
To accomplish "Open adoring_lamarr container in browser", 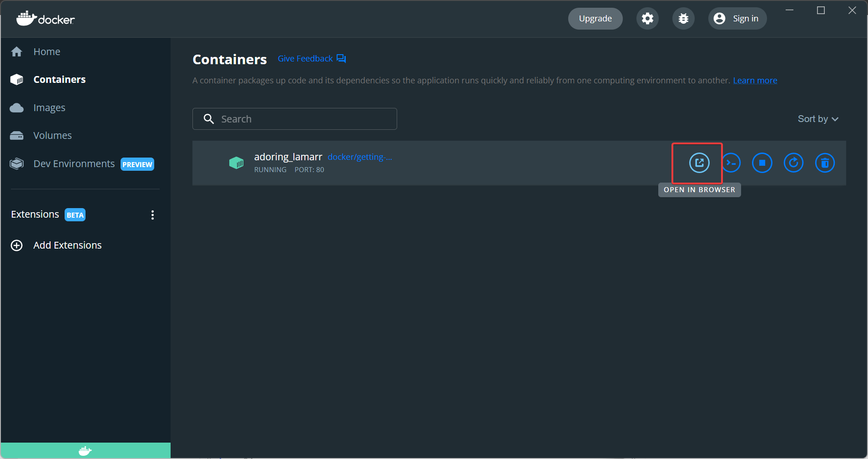I will (699, 163).
